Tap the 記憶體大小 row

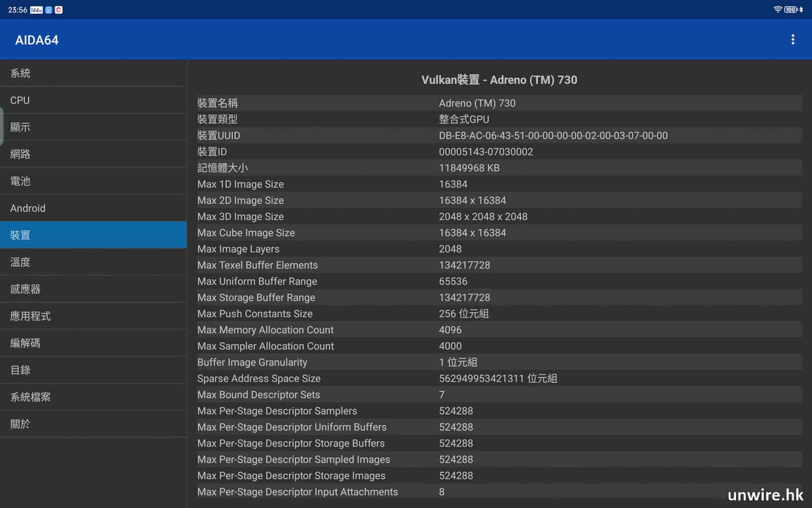[499, 168]
